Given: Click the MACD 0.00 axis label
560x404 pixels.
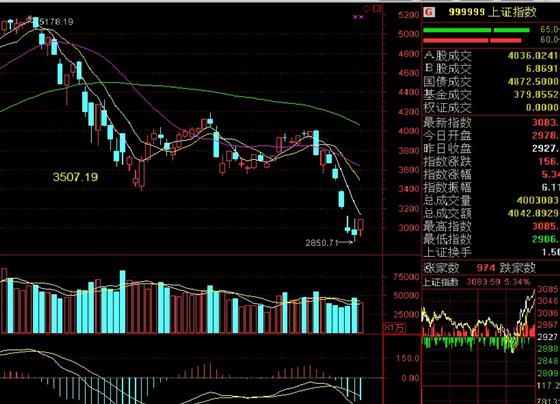Looking at the screenshot, I should coord(410,378).
